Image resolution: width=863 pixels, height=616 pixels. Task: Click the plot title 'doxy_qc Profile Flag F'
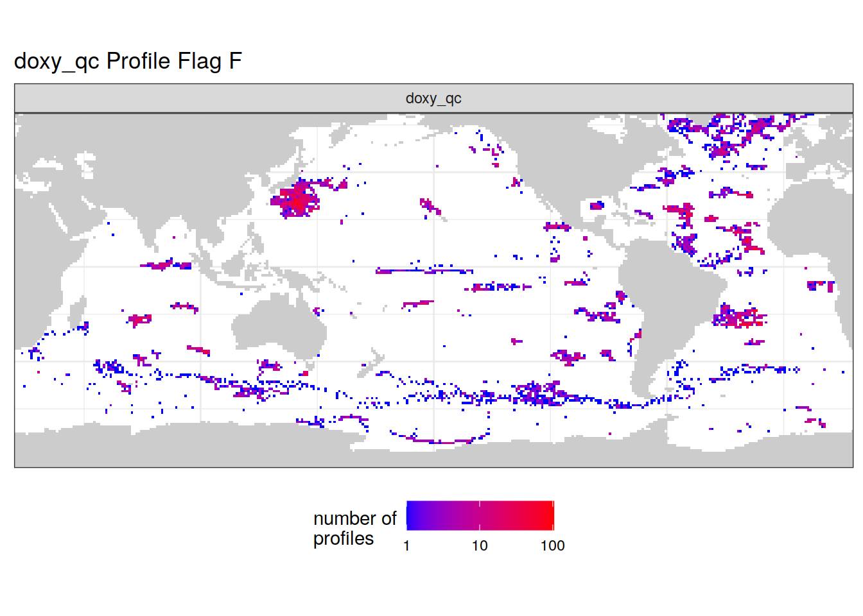pyautogui.click(x=128, y=61)
